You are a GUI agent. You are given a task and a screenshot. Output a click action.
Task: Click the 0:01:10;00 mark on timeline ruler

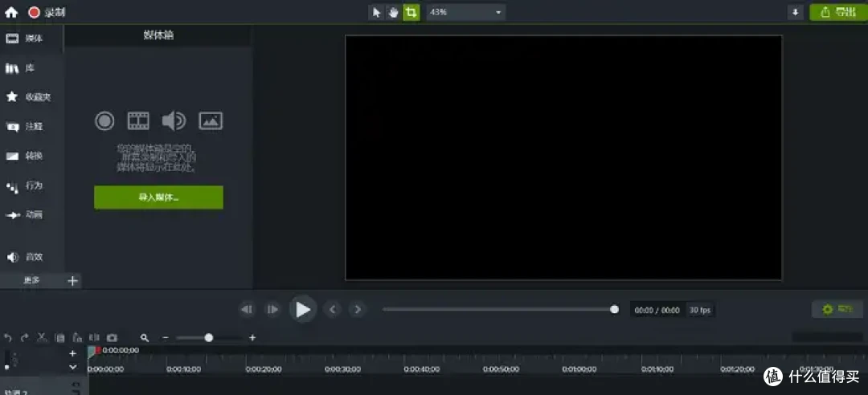pyautogui.click(x=659, y=369)
